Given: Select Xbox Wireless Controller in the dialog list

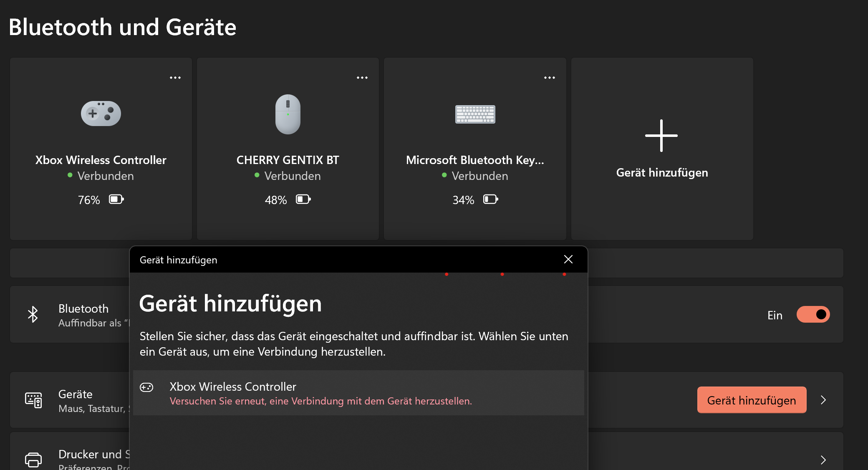Looking at the screenshot, I should 358,393.
